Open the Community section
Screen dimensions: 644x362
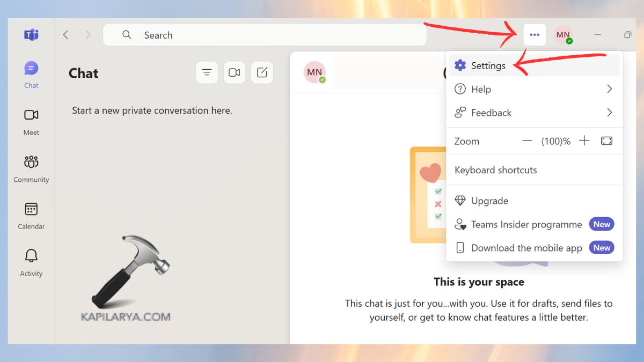[x=31, y=167]
